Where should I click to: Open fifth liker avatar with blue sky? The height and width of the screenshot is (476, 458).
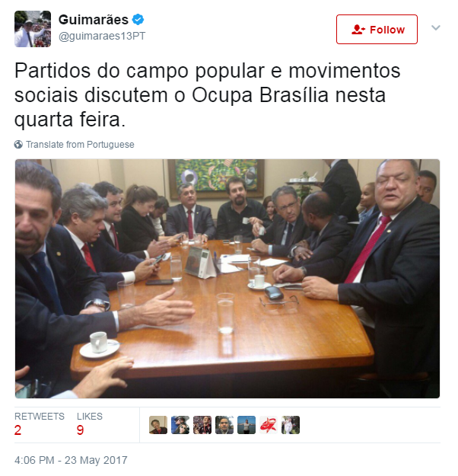246,425
